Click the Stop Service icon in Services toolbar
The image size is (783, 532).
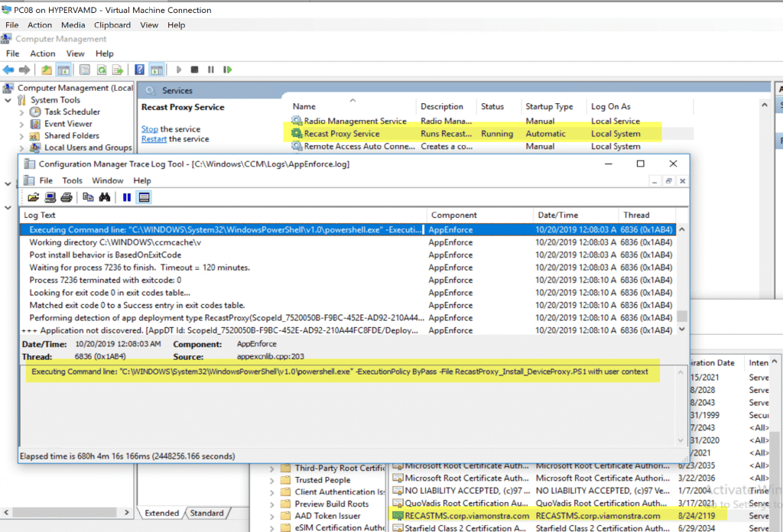[194, 70]
